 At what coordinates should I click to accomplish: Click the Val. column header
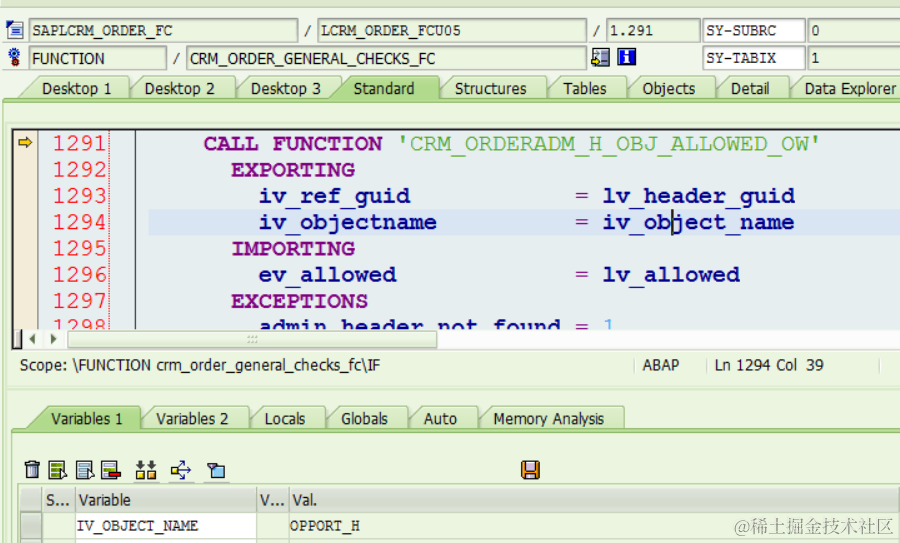[x=594, y=500]
